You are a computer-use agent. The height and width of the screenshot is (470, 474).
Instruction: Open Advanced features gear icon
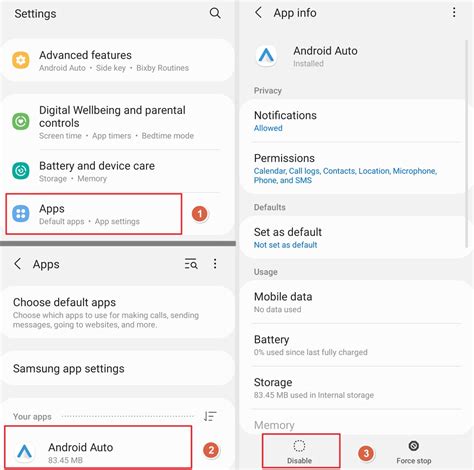point(21,60)
